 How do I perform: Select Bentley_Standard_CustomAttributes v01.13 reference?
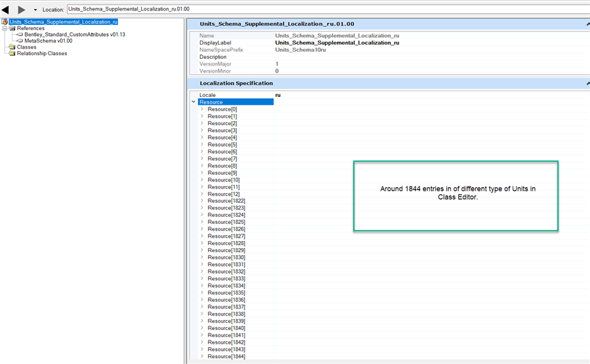tap(75, 35)
